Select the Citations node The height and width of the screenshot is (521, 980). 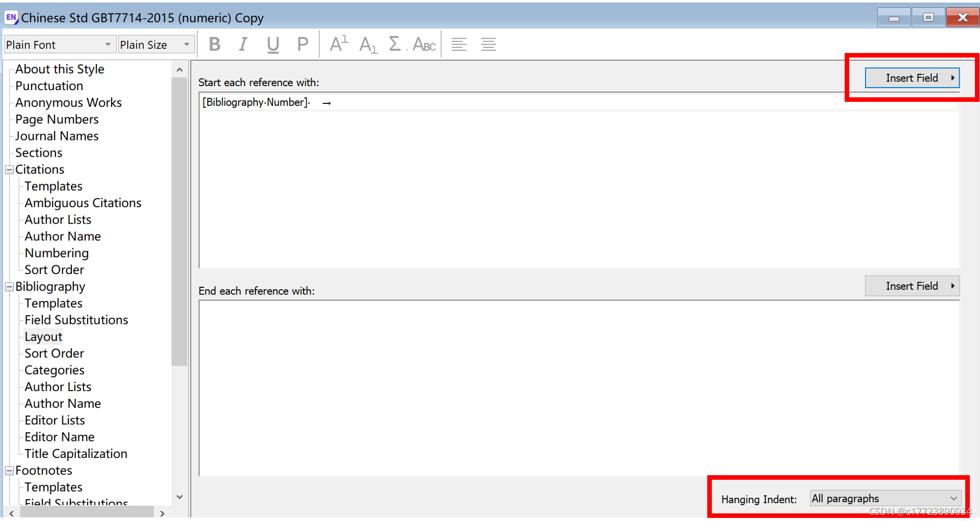tap(40, 170)
